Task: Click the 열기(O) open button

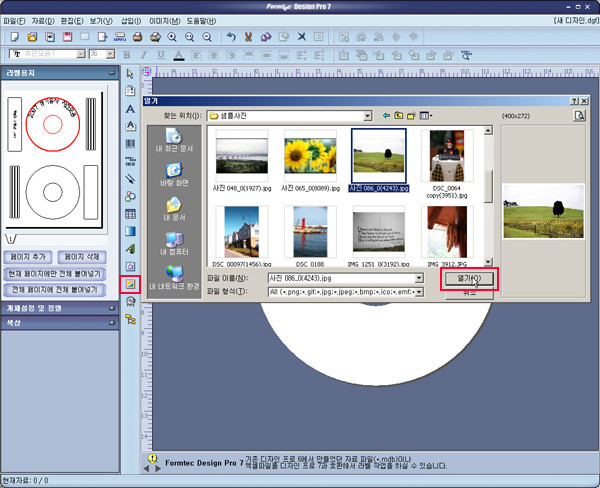Action: (469, 278)
